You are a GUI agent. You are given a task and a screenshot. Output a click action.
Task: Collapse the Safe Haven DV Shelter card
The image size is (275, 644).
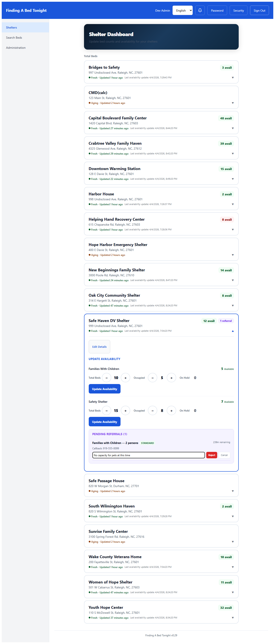click(x=233, y=331)
